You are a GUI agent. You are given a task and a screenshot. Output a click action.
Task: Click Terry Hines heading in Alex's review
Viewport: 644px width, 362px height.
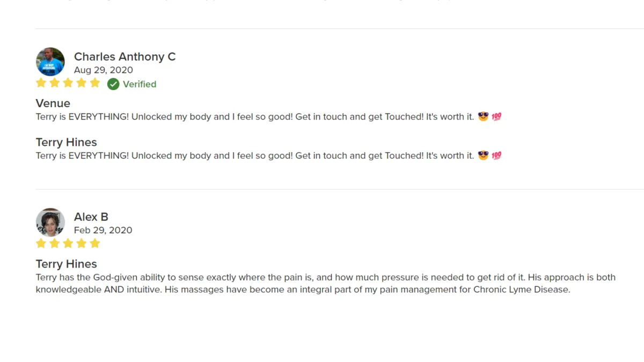tap(67, 264)
